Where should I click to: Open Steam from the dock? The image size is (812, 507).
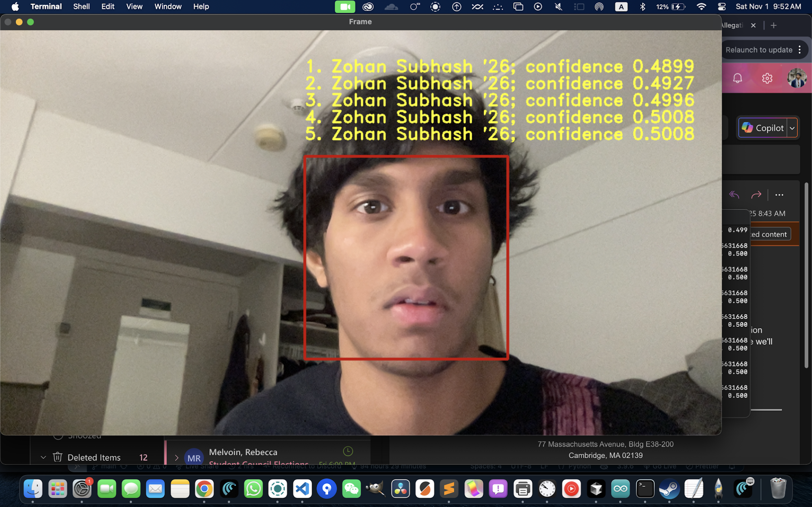tap(669, 489)
